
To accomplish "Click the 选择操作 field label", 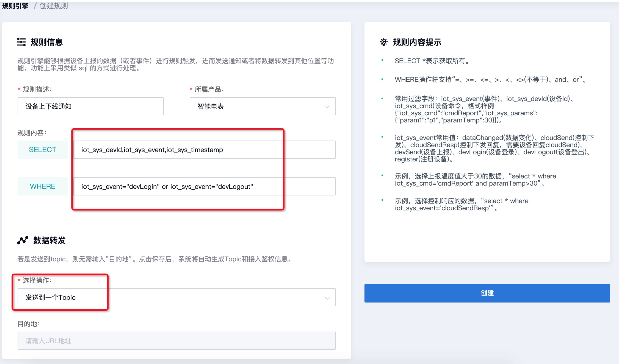I will pos(37,280).
